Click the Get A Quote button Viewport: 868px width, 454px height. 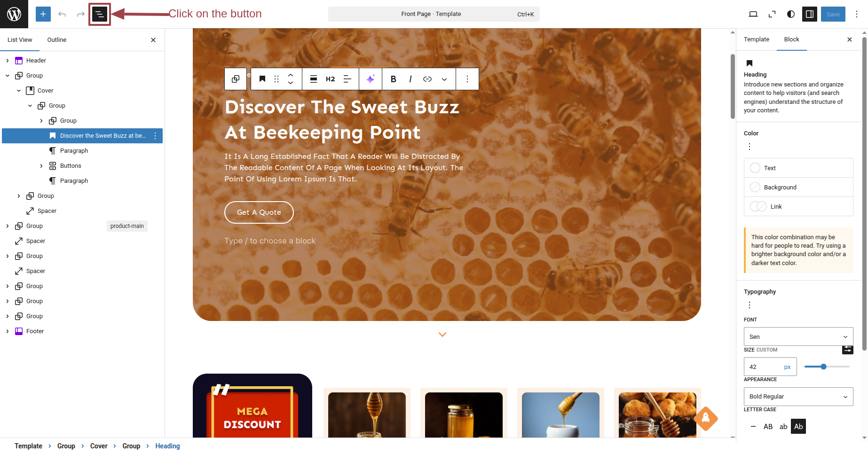(259, 212)
